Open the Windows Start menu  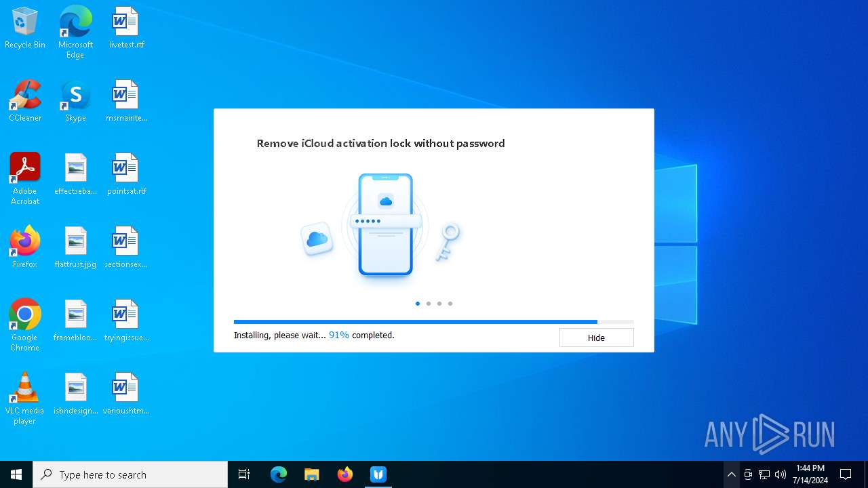[16, 474]
